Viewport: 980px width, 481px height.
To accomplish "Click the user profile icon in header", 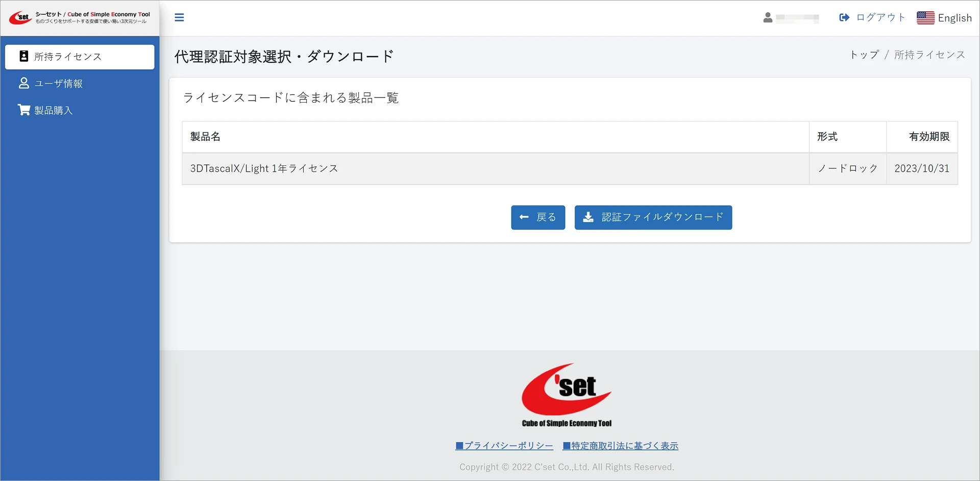I will (768, 18).
